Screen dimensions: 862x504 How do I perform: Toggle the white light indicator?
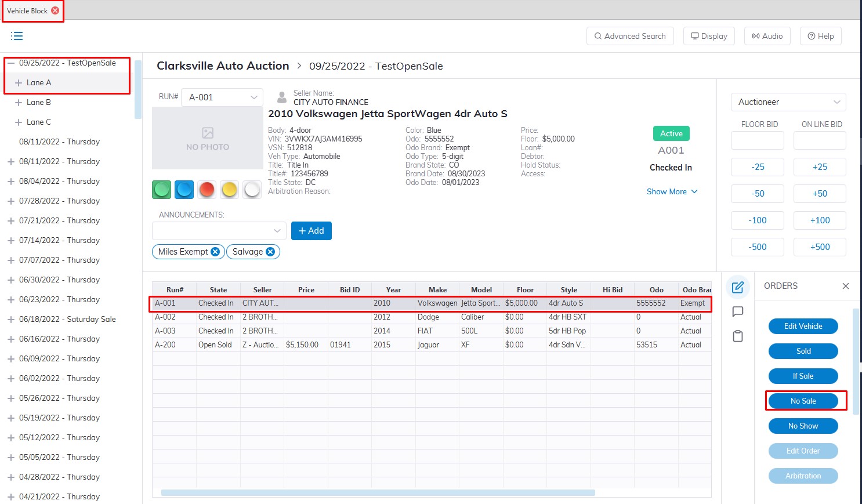[252, 189]
